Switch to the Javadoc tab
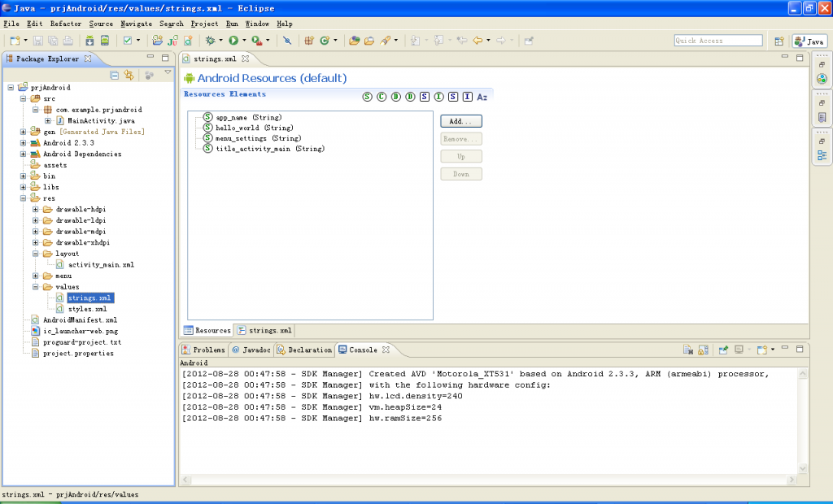833x504 pixels. tap(251, 350)
